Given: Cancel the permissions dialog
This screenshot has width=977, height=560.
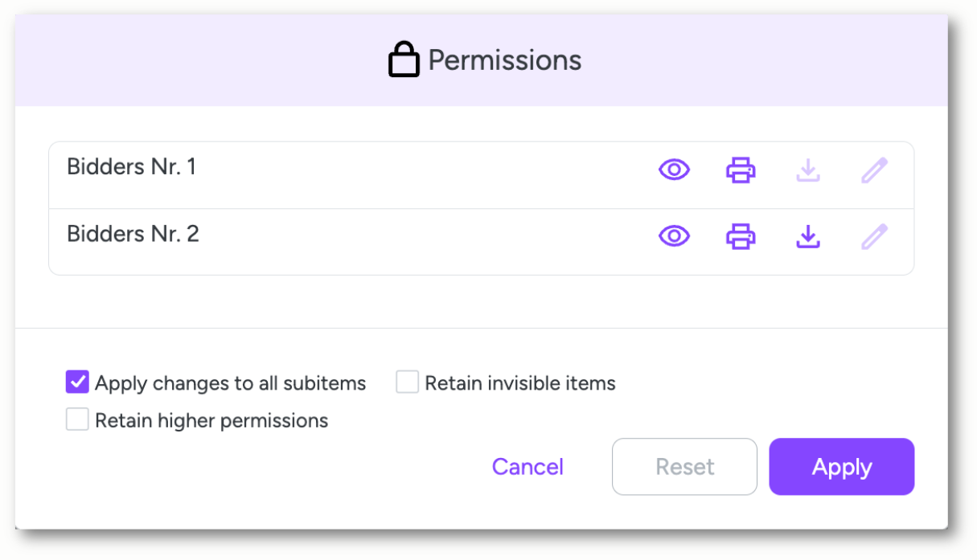Looking at the screenshot, I should pyautogui.click(x=527, y=467).
